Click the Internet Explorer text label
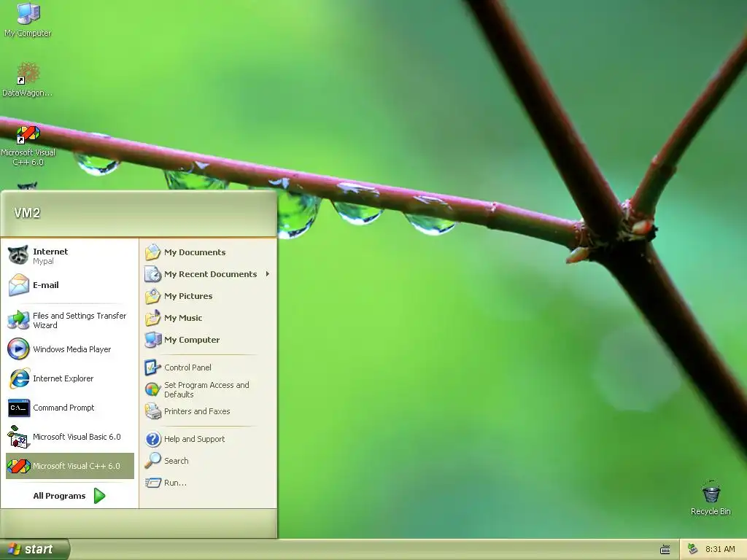 pyautogui.click(x=63, y=378)
